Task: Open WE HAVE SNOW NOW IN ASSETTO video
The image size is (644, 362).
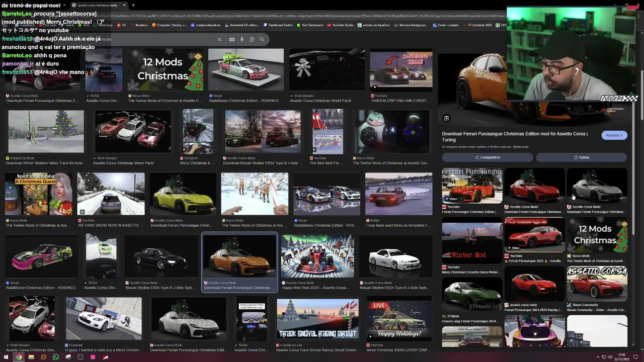Action: pos(111,194)
